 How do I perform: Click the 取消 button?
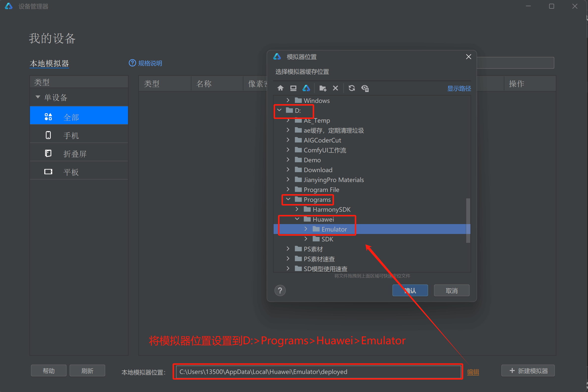[451, 291]
